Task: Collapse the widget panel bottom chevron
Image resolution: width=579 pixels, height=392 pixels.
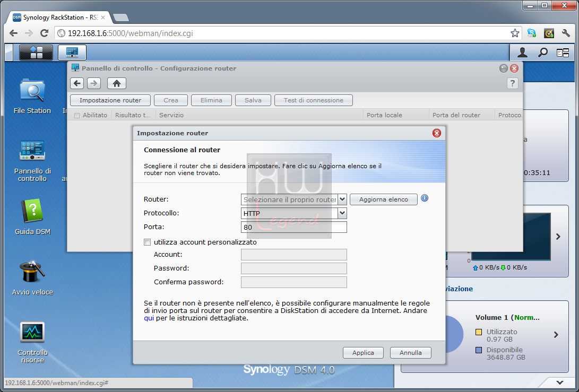Action: tap(560, 382)
